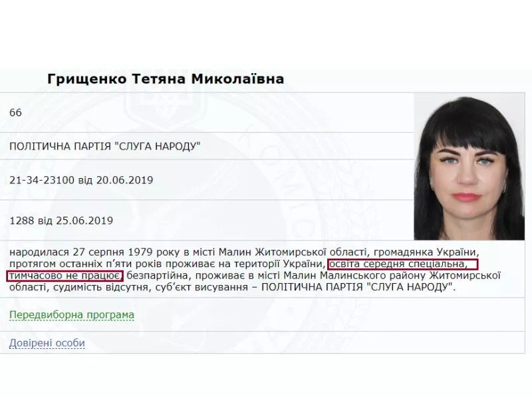The width and height of the screenshot is (532, 398).
Task: Select the number 66 in the first row
Action: 15,112
